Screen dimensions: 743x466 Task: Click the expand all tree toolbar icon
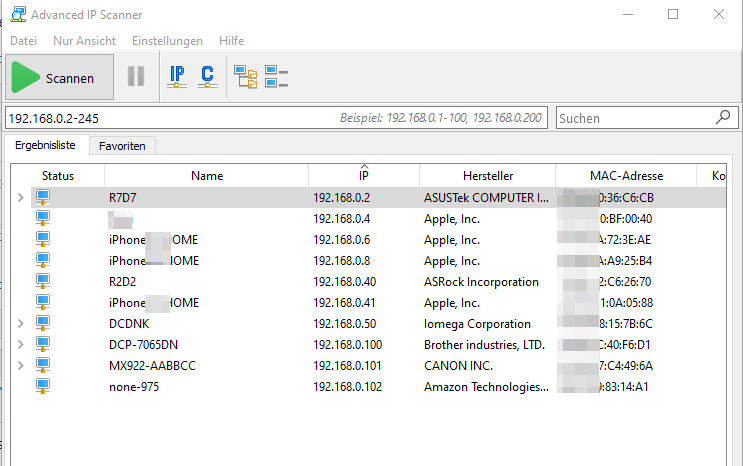pyautogui.click(x=245, y=77)
